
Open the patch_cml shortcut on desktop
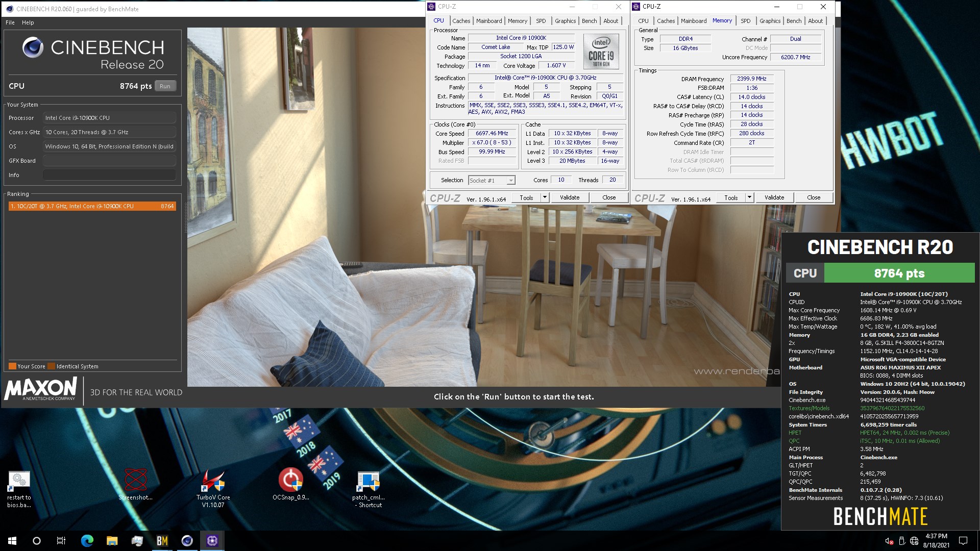pos(369,489)
